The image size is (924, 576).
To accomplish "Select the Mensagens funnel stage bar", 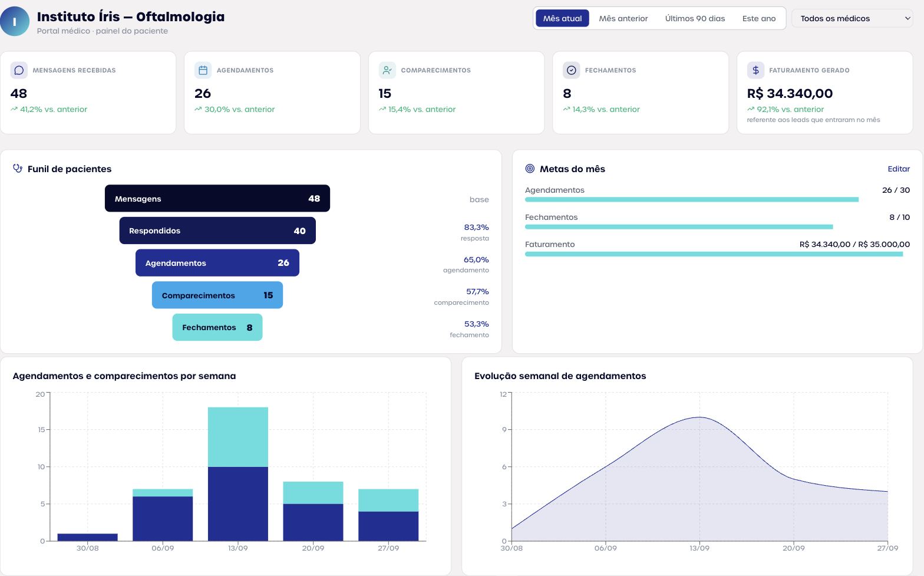I will click(217, 199).
